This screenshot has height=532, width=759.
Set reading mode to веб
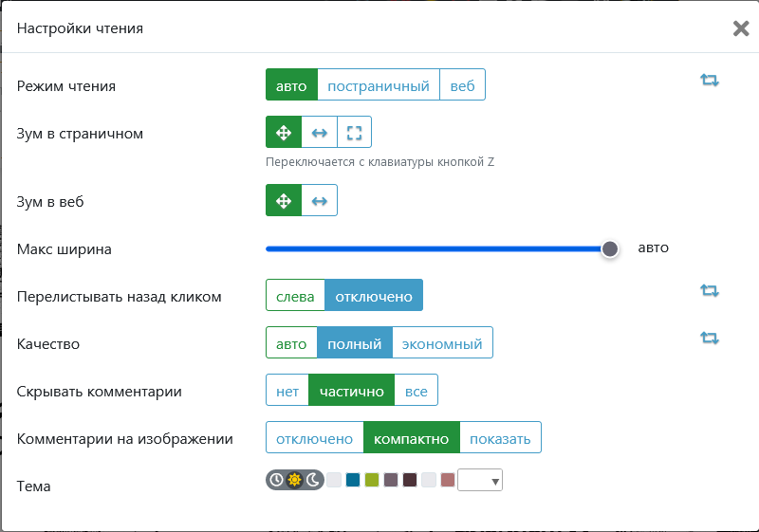click(x=463, y=85)
